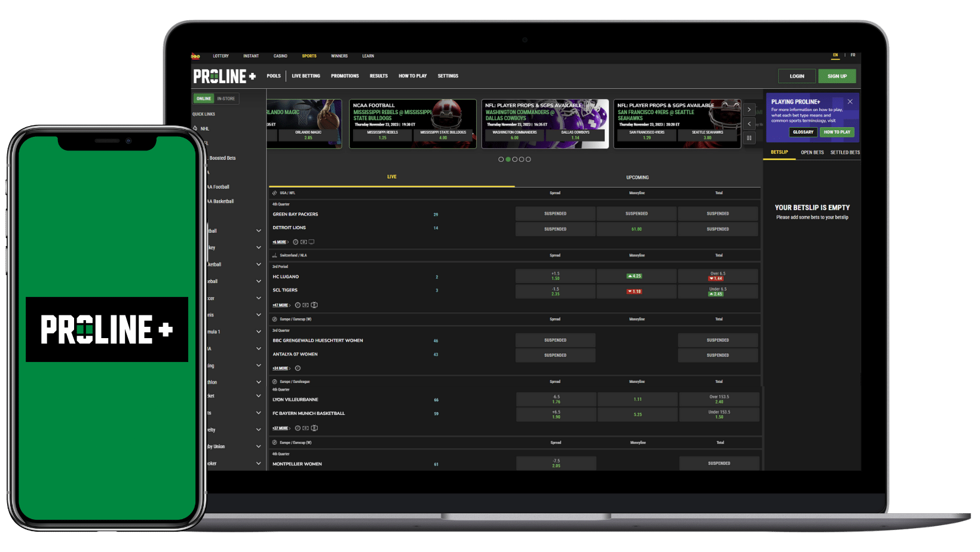Click the football icon beside USA / NFL
Viewport: 980px width, 552px height.
[275, 193]
